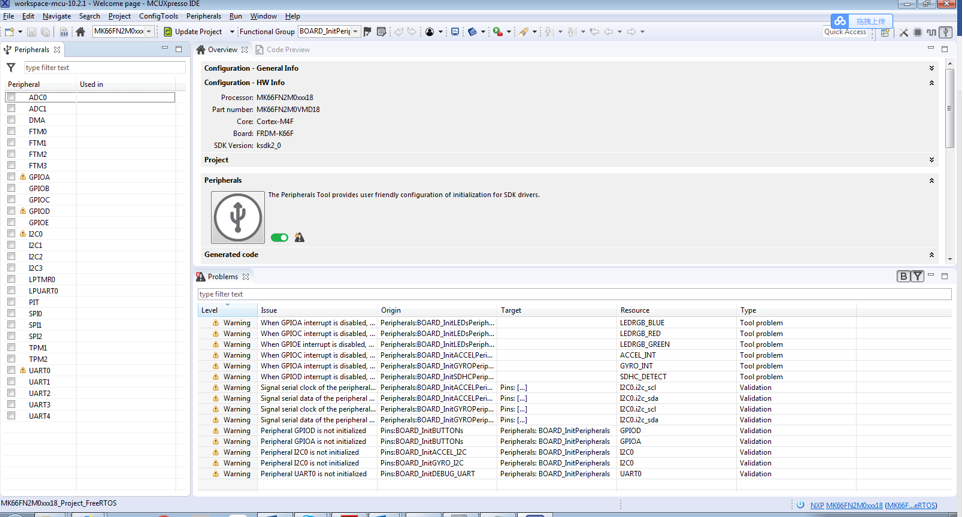Switch to the chip perspective icon
This screenshot has width=963, height=517.
(x=918, y=33)
